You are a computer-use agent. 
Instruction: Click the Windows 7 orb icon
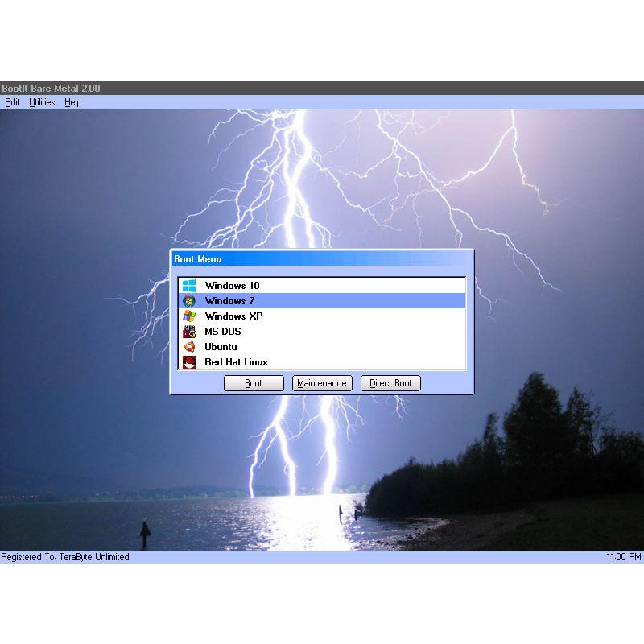tap(190, 300)
